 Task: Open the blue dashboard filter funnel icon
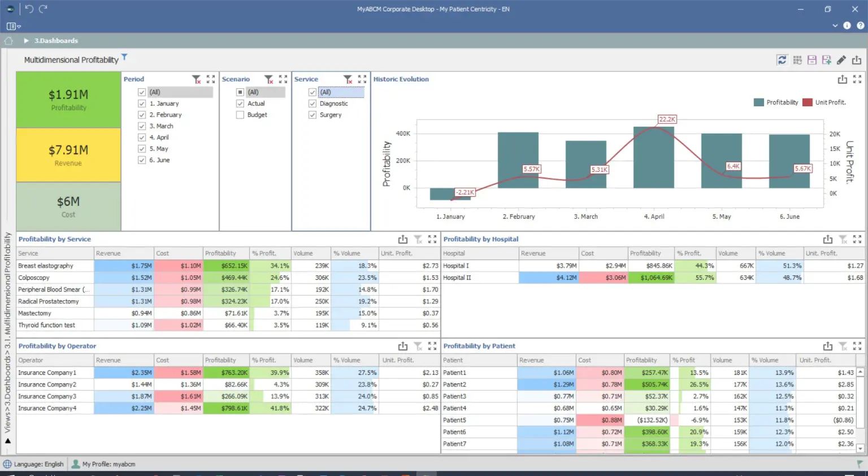click(124, 57)
